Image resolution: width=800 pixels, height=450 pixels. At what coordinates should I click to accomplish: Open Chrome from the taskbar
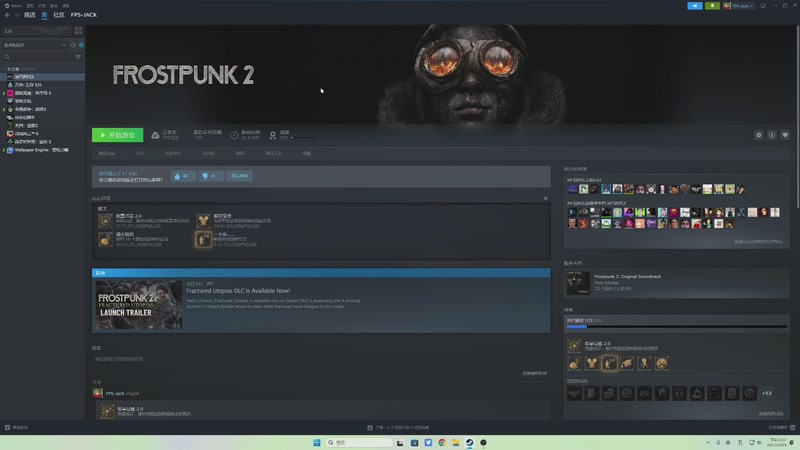(442, 442)
